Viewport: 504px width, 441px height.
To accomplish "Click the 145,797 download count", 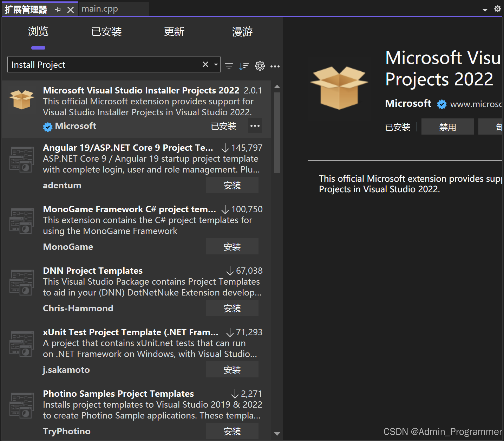I will coord(247,148).
